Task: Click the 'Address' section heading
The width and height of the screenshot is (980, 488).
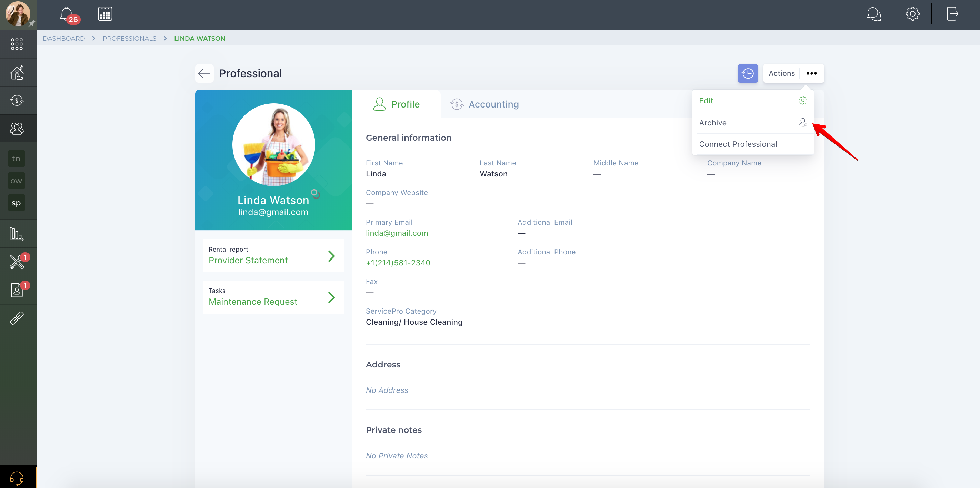Action: coord(383,364)
